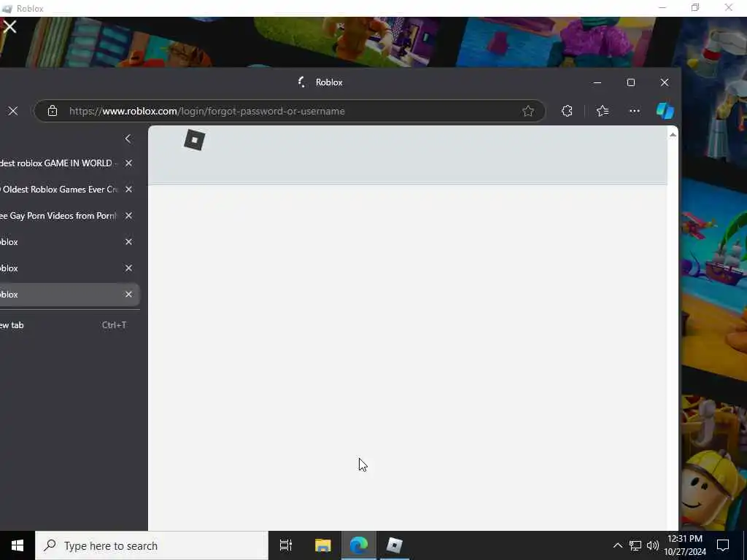Close the Edge browser window
747x560 pixels.
[x=665, y=82]
